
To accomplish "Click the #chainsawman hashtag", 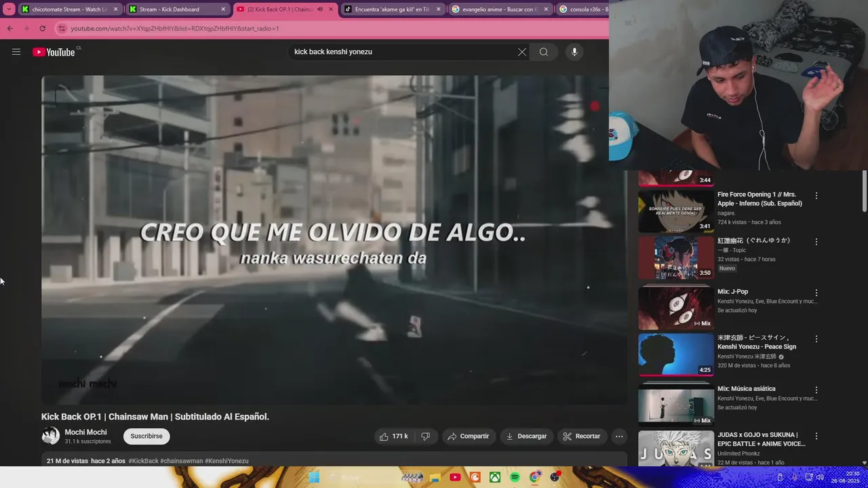I will point(182,461).
